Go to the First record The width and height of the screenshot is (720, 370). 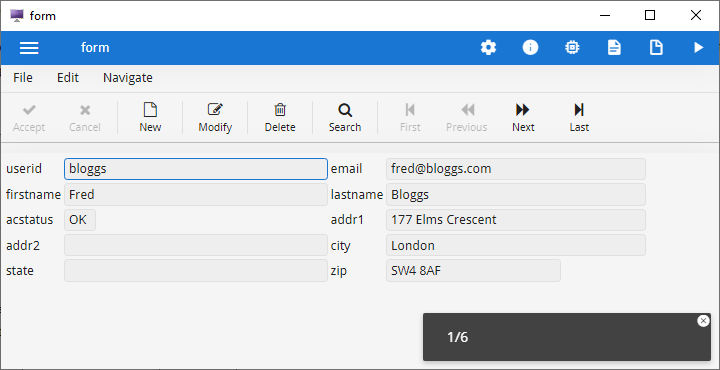coord(410,118)
